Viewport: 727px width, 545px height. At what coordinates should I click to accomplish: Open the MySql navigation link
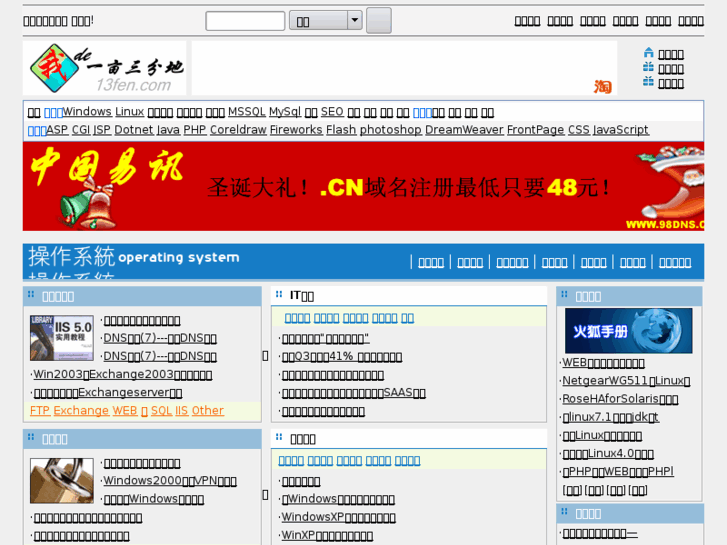(x=285, y=112)
